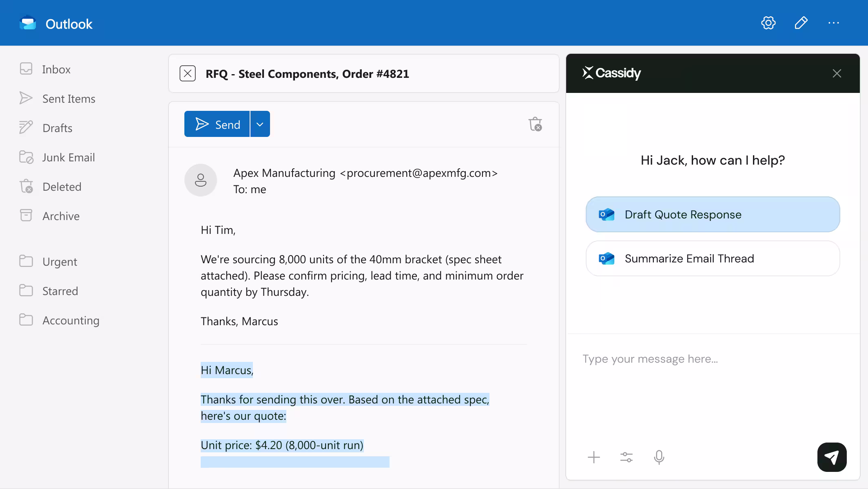Screen dimensions: 868x489
Task: Start voice input with microphone icon
Action: tap(659, 457)
